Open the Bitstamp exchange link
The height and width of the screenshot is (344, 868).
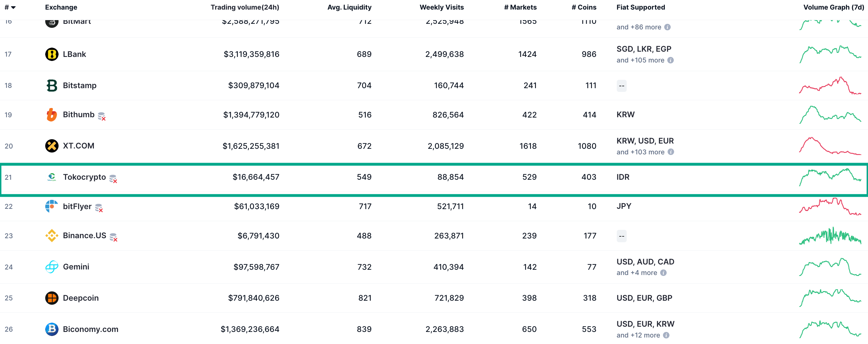point(80,85)
